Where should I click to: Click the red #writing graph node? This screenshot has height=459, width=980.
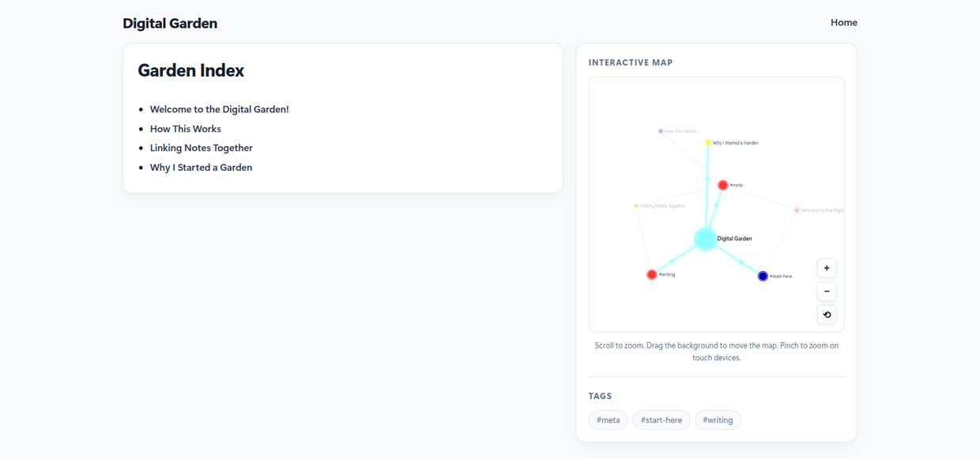651,275
